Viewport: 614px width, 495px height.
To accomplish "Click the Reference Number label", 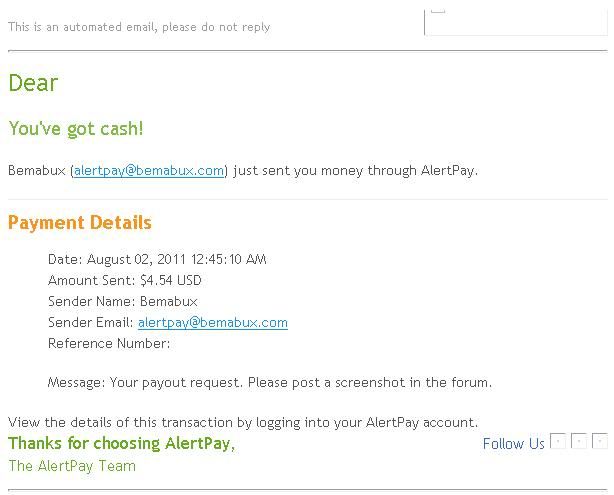I will [109, 343].
